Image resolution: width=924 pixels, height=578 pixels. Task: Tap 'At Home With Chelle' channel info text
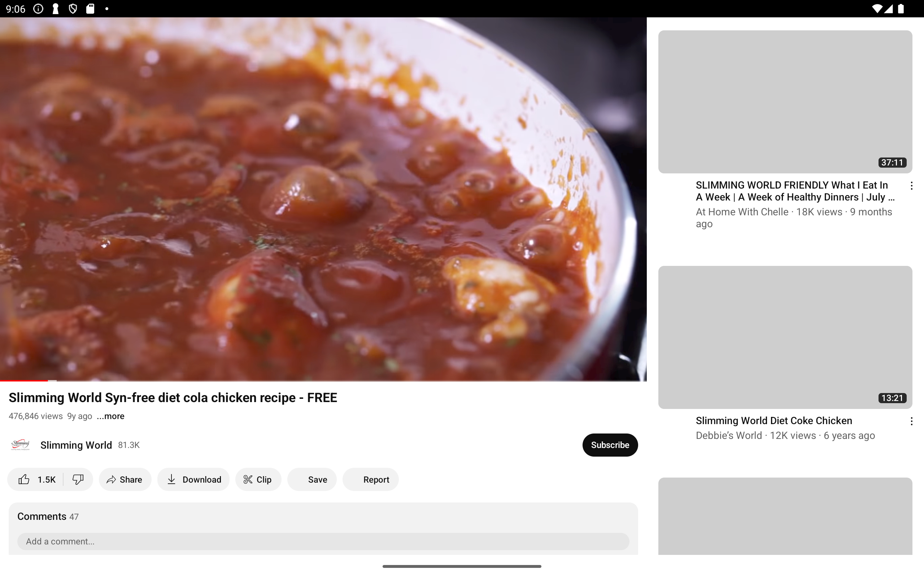click(794, 217)
